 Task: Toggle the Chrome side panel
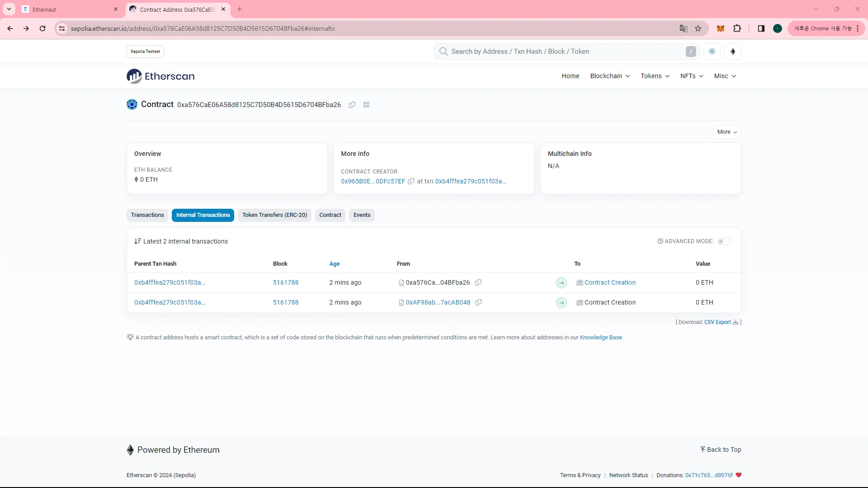click(761, 28)
